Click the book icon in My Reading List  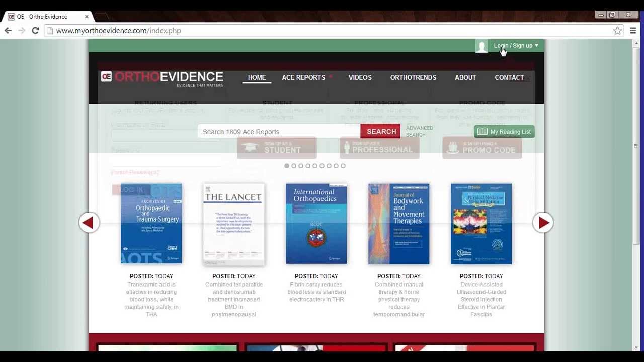click(x=482, y=132)
